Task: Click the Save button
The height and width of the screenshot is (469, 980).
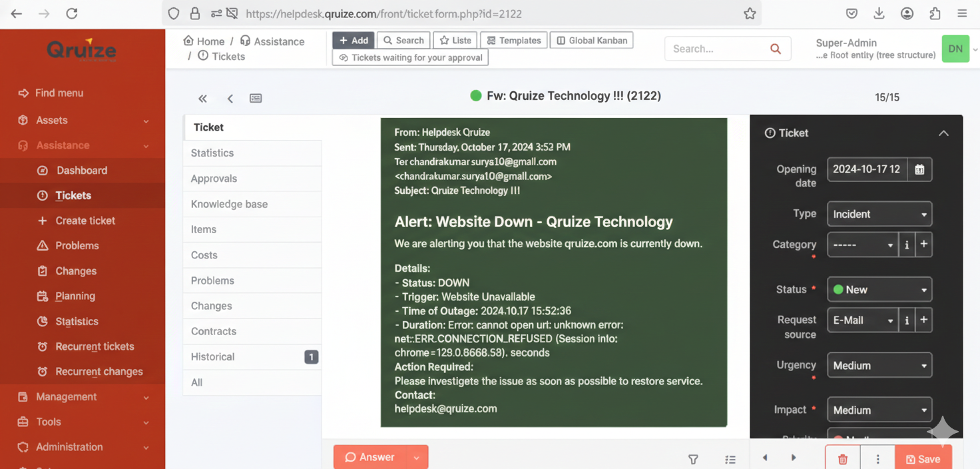Action: (x=923, y=459)
